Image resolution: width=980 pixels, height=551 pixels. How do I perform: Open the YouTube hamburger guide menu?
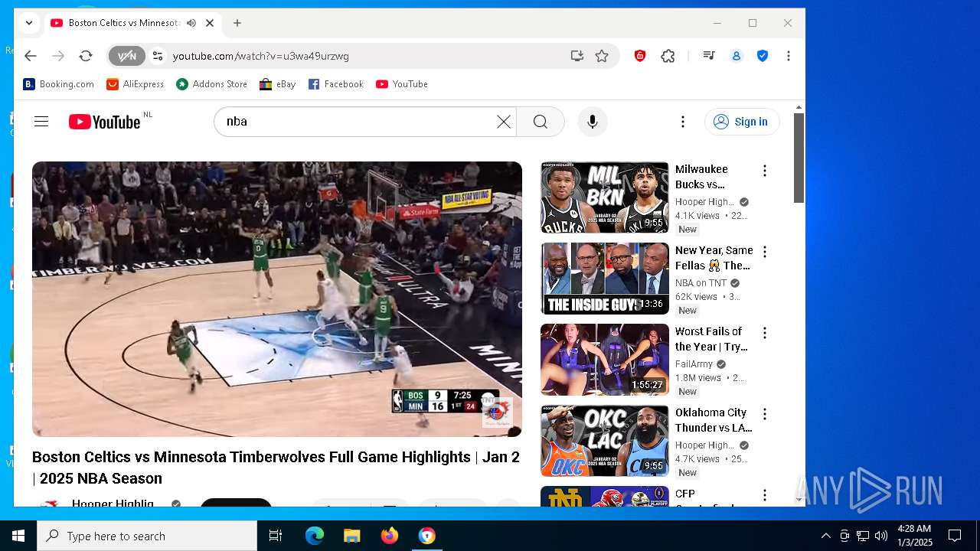click(41, 122)
